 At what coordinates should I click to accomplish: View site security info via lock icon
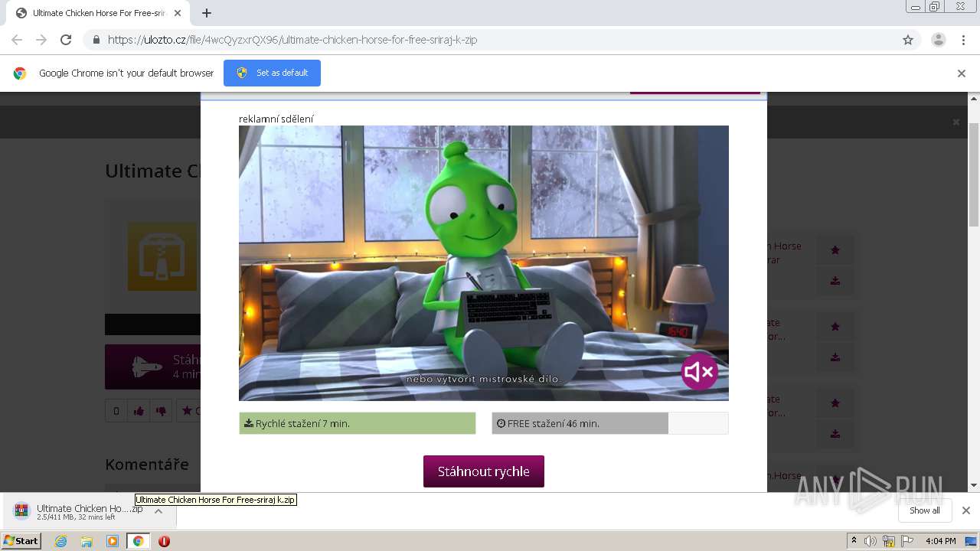(x=96, y=40)
